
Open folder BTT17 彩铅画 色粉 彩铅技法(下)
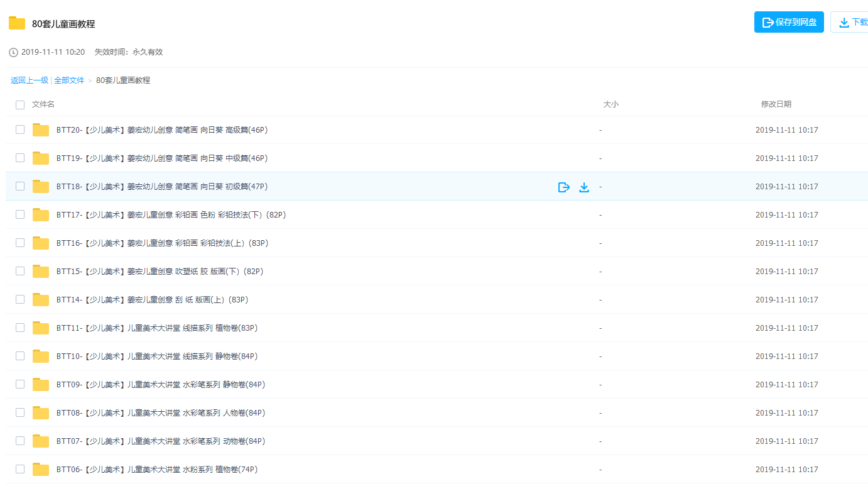[x=171, y=215]
